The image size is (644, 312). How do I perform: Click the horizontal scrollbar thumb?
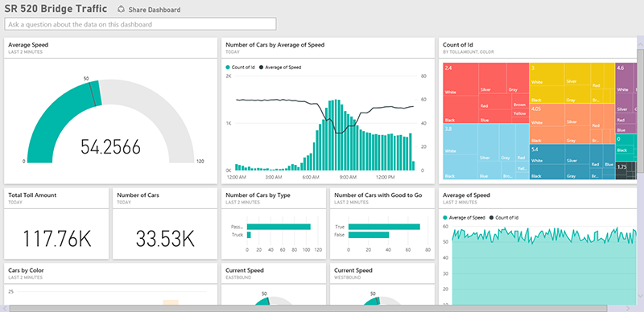[x=308, y=308]
